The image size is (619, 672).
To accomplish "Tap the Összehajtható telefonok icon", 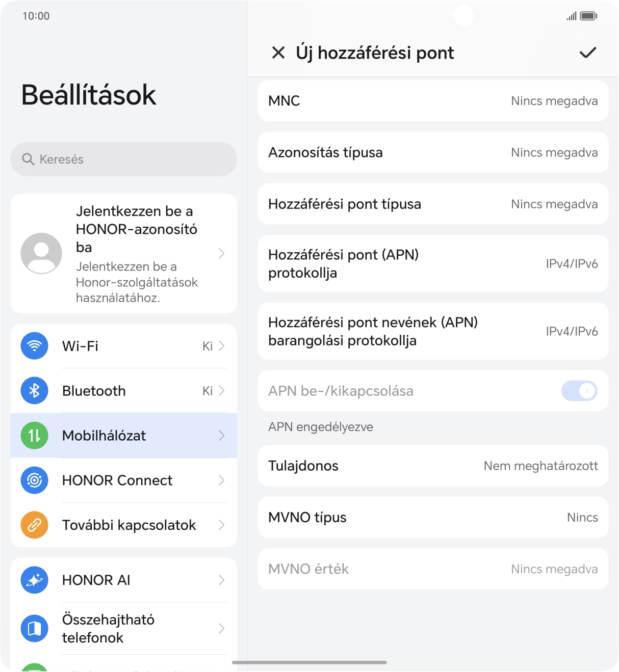I will (34, 629).
